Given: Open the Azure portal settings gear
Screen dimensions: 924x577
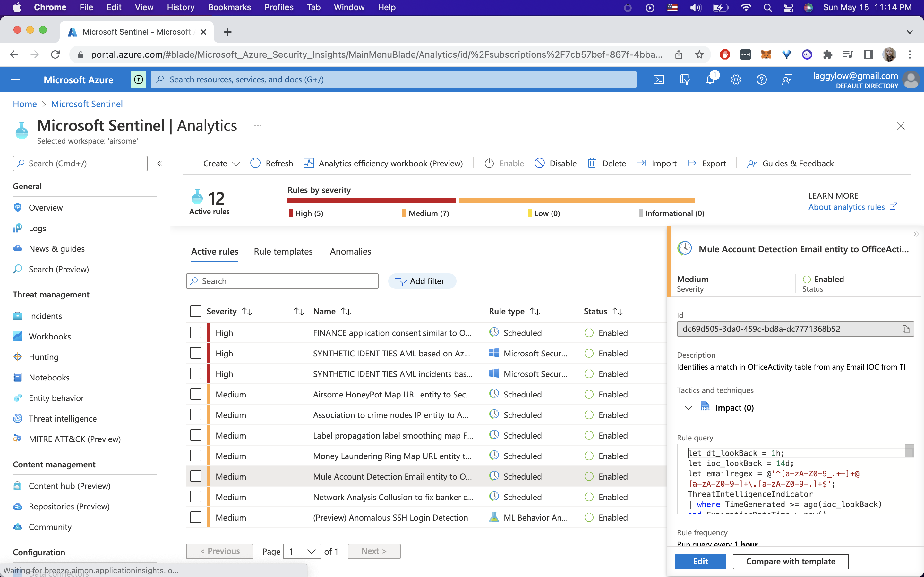Looking at the screenshot, I should tap(736, 79).
